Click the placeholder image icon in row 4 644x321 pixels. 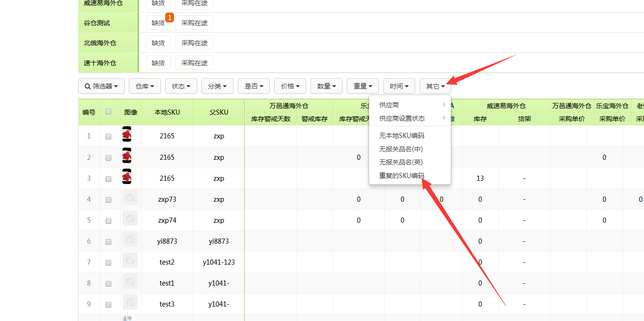[x=130, y=198]
